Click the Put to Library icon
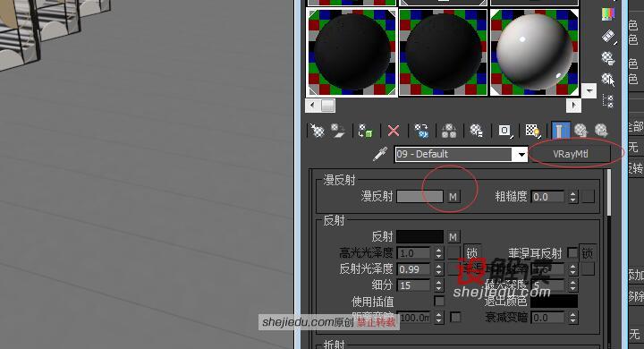 click(477, 131)
